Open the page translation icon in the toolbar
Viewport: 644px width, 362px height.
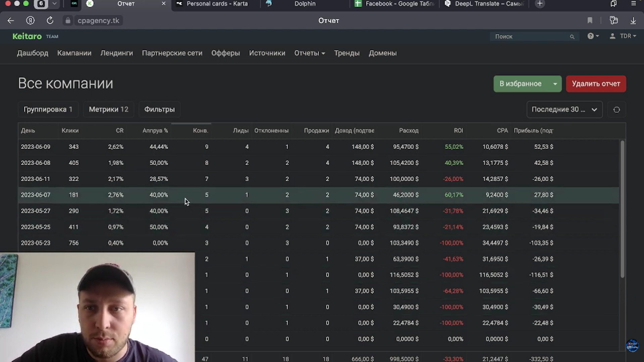coord(613,21)
